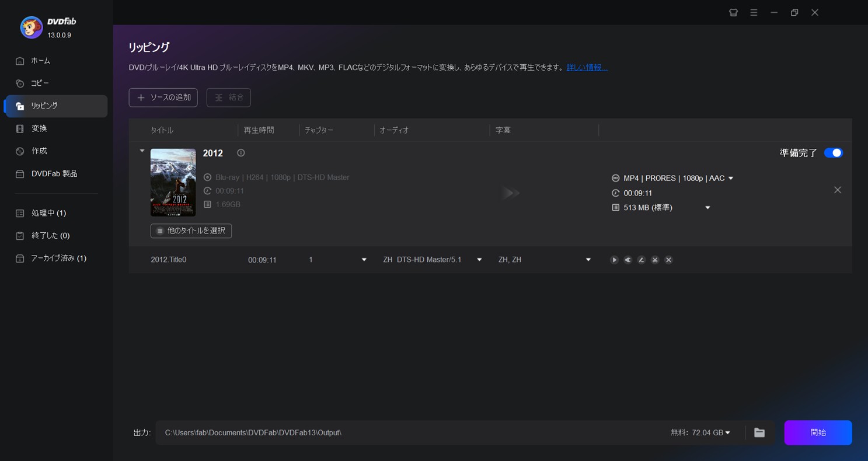This screenshot has width=868, height=461.
Task: Click the 13.0.0.9 version number
Action: pos(60,35)
